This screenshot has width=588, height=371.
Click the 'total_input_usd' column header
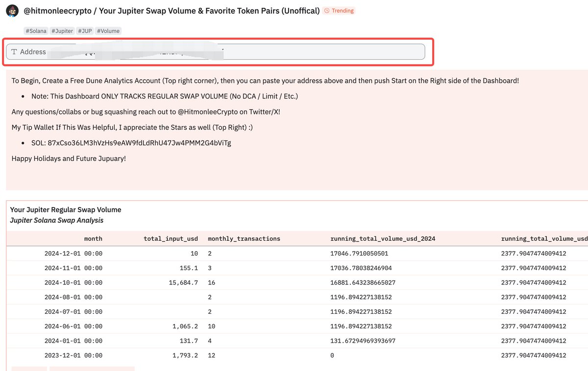(x=171, y=239)
